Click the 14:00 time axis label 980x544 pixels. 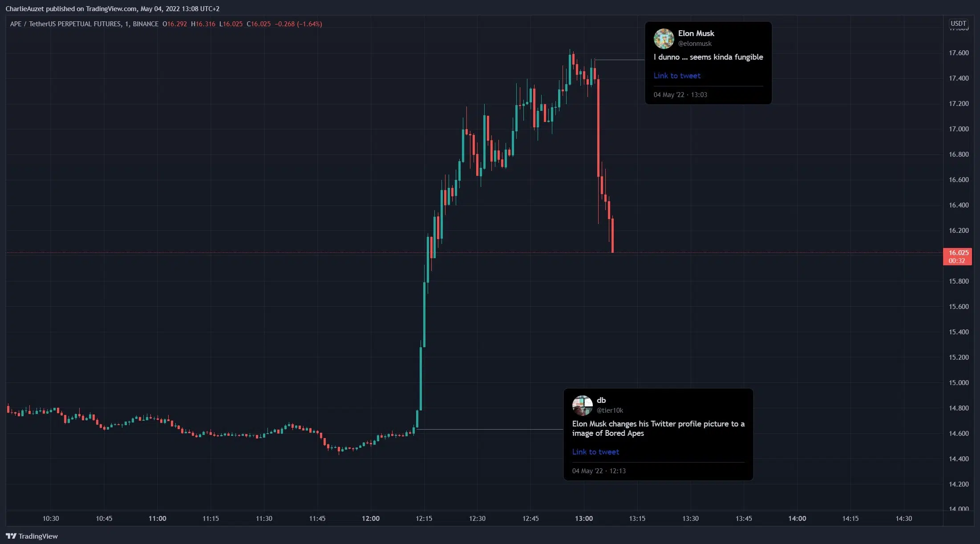[x=797, y=519]
